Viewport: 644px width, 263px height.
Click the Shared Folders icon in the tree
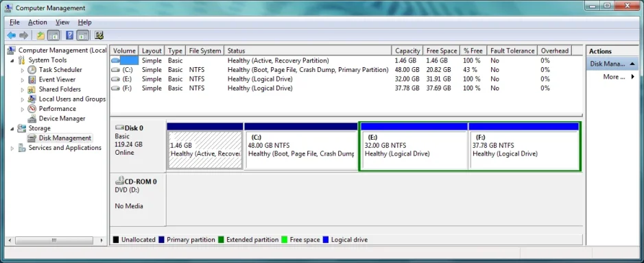point(32,89)
